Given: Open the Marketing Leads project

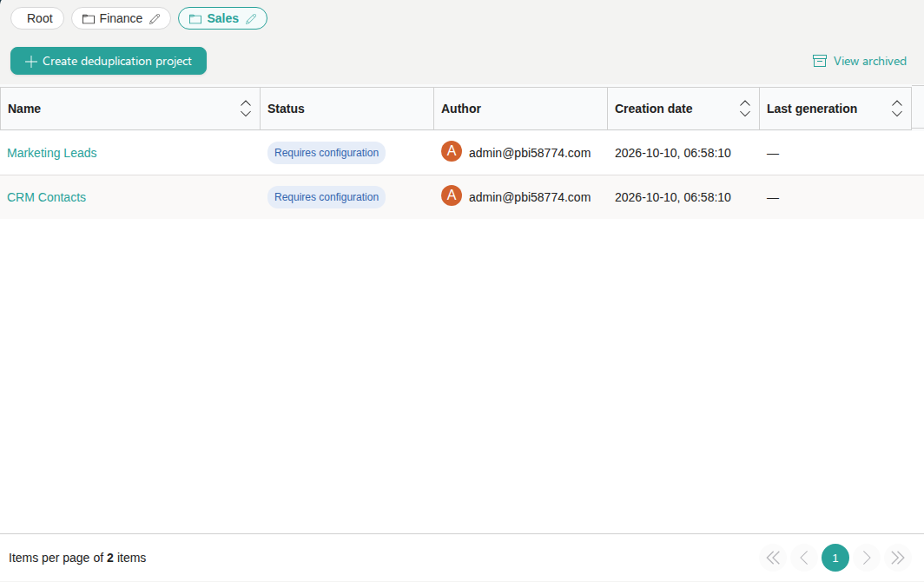Looking at the screenshot, I should point(52,153).
